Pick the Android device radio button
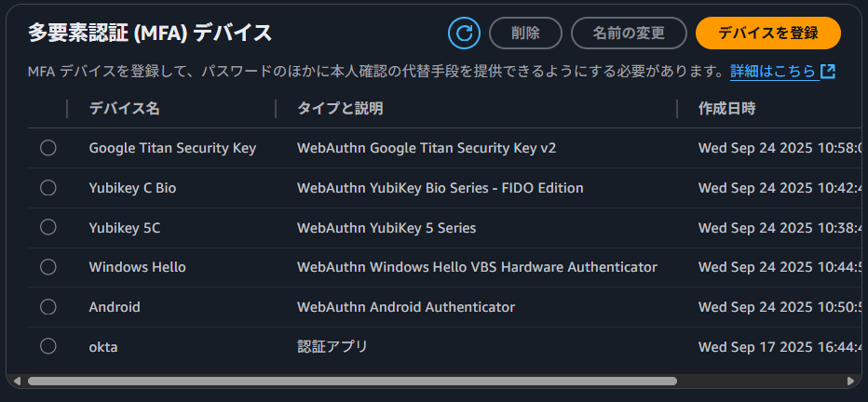Image resolution: width=868 pixels, height=402 pixels. [48, 307]
